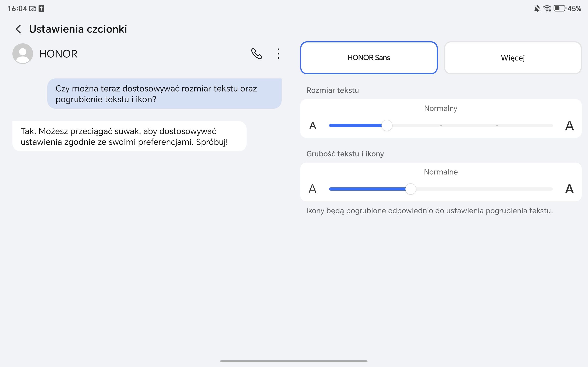This screenshot has height=367, width=588.
Task: Tap the battery status icon
Action: 559,8
